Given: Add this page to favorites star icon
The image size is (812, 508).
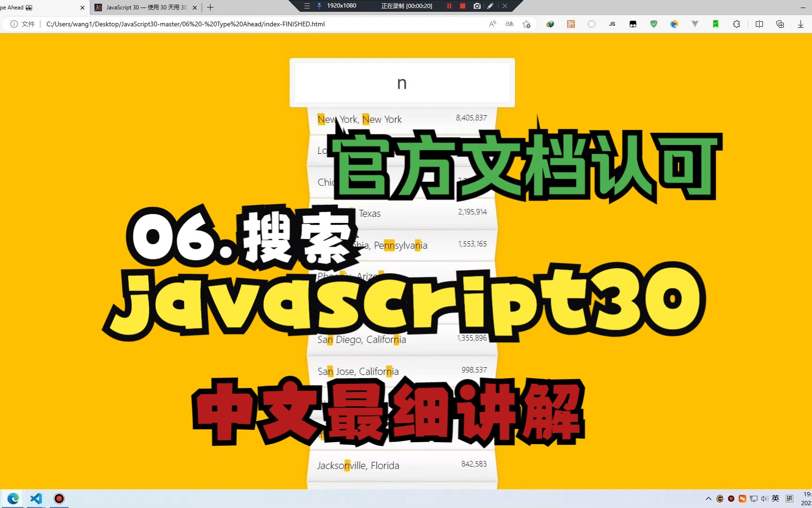Looking at the screenshot, I should 527,24.
